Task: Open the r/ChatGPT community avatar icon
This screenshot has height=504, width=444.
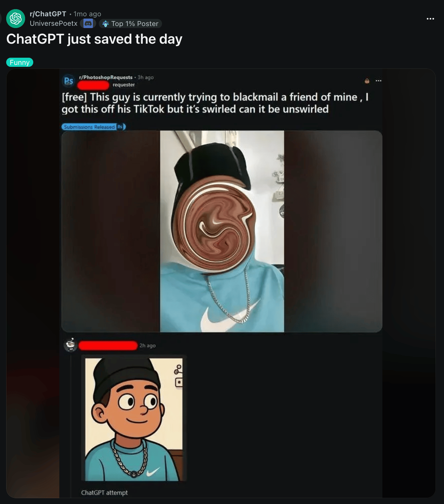Action: point(16,19)
